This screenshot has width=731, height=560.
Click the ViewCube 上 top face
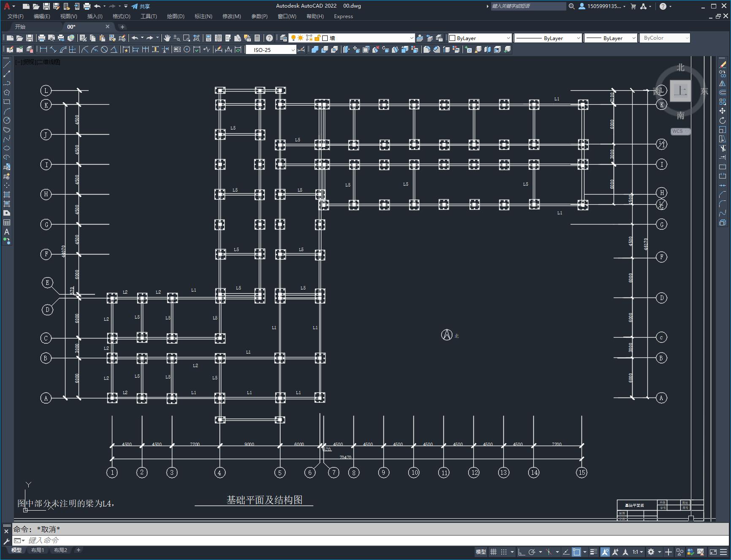tap(680, 91)
